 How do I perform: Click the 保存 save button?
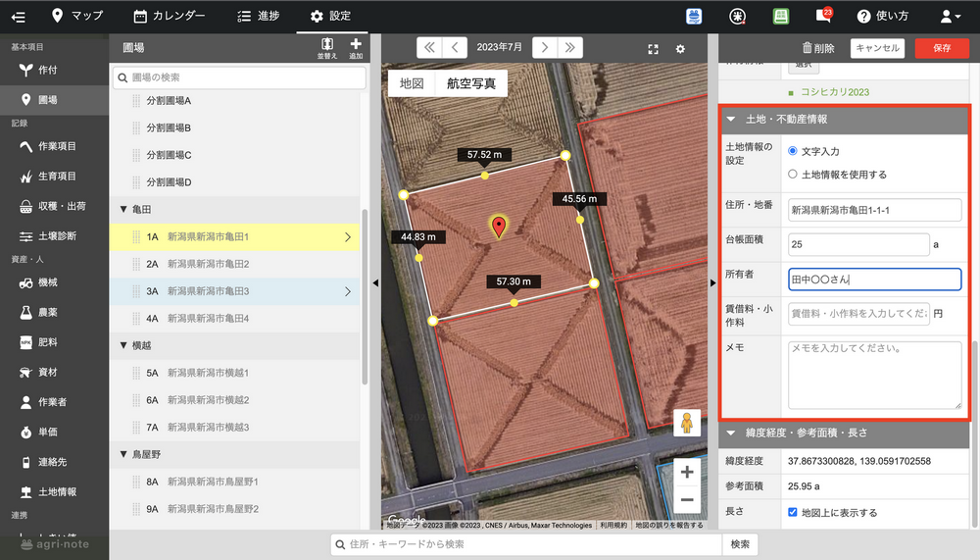click(x=941, y=48)
